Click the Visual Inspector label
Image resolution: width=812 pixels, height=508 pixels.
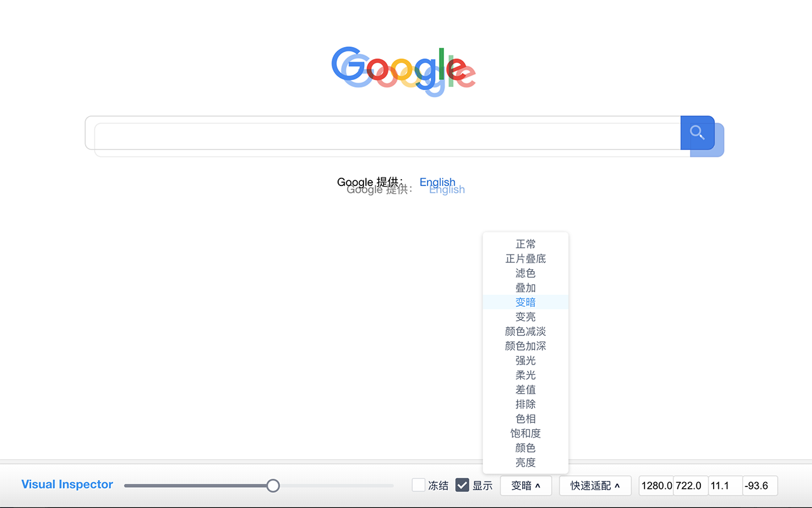(67, 485)
